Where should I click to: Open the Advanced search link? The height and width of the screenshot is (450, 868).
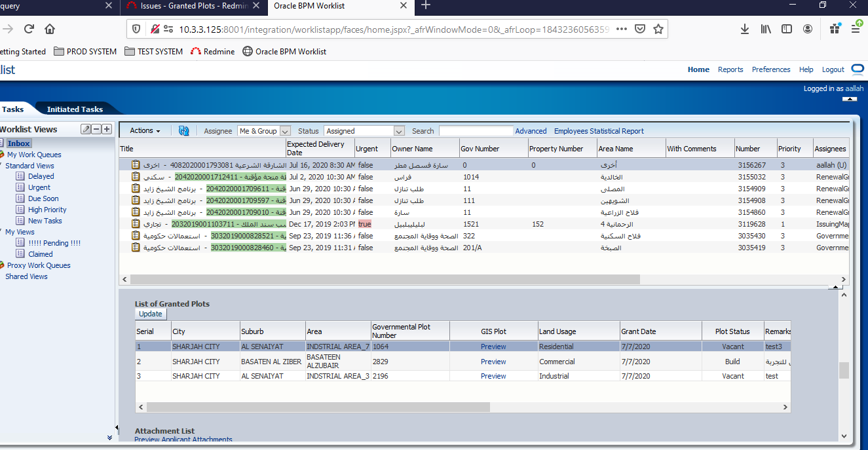tap(531, 131)
